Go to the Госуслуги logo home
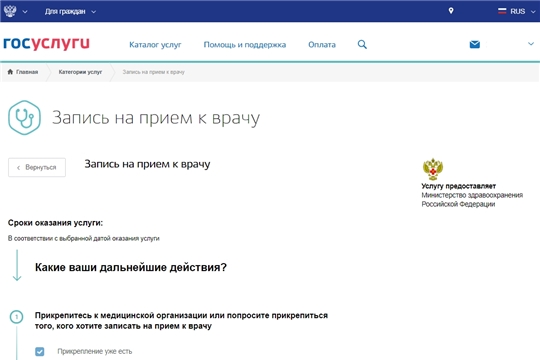540x360 pixels. click(46, 43)
